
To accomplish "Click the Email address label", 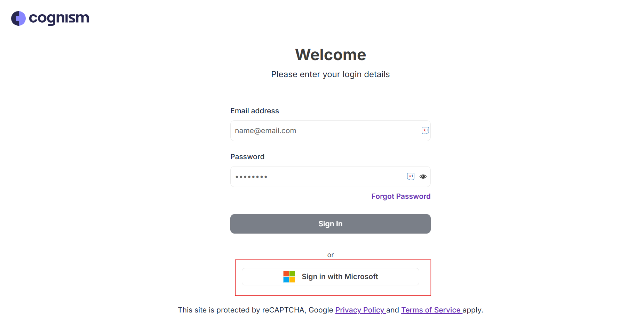I will (x=255, y=111).
